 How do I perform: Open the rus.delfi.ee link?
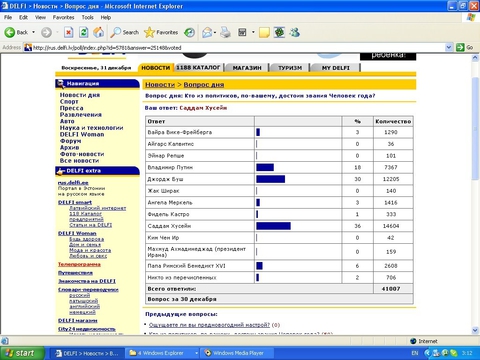pos(73,183)
